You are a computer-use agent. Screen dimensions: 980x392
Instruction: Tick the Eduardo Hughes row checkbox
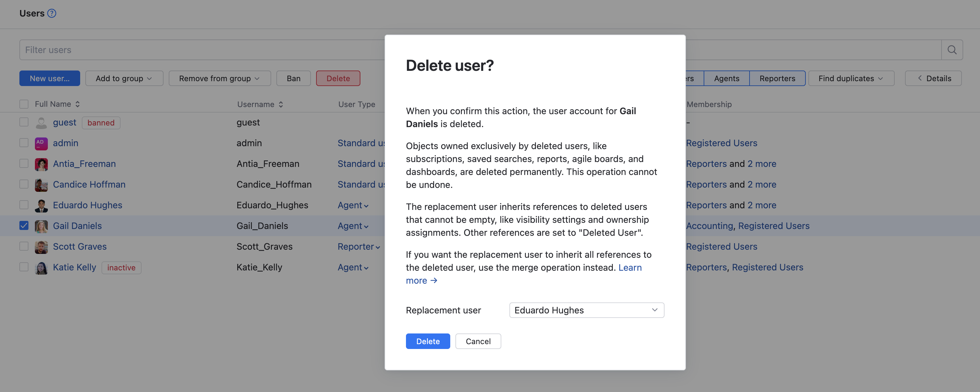(24, 205)
